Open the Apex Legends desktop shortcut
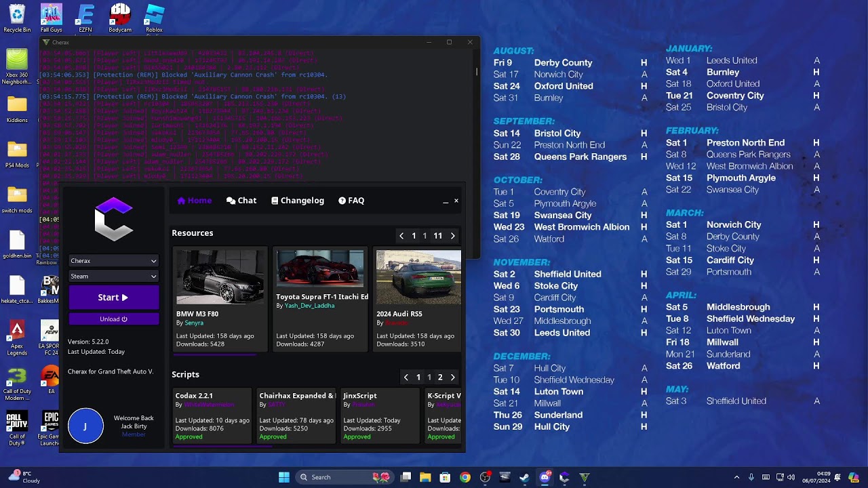 click(17, 339)
